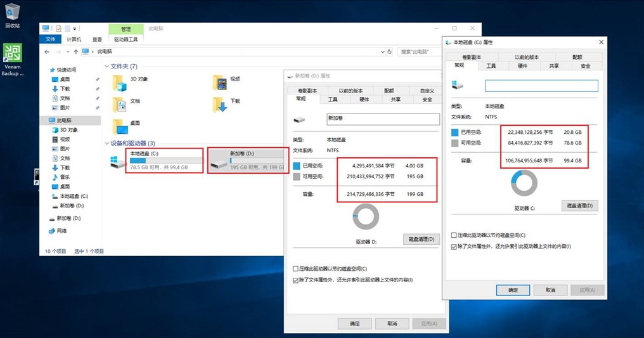Collapse the 设备和驱动器 (3) group
The width and height of the screenshot is (644, 338).
(106, 143)
